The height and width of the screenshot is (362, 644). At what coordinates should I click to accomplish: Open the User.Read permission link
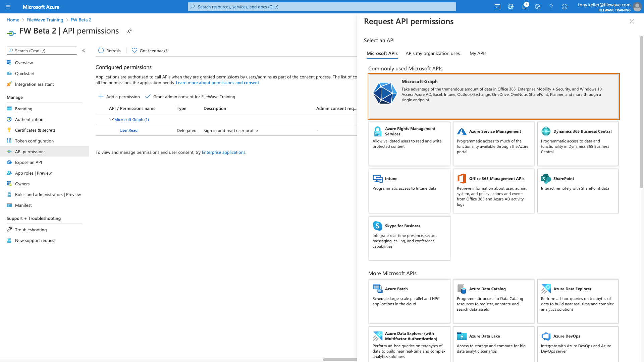128,130
